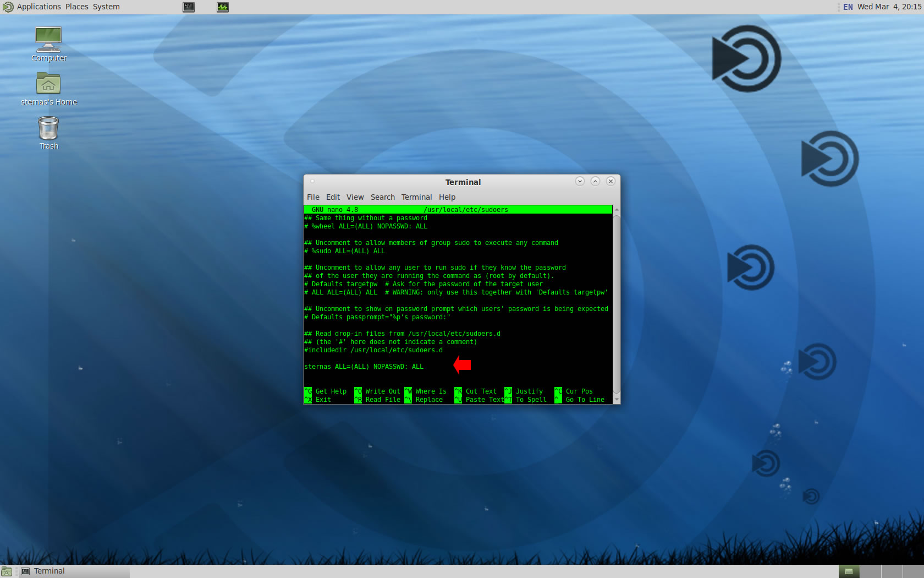Click the MATE logo in Applications menu
924x578 pixels.
tap(8, 7)
